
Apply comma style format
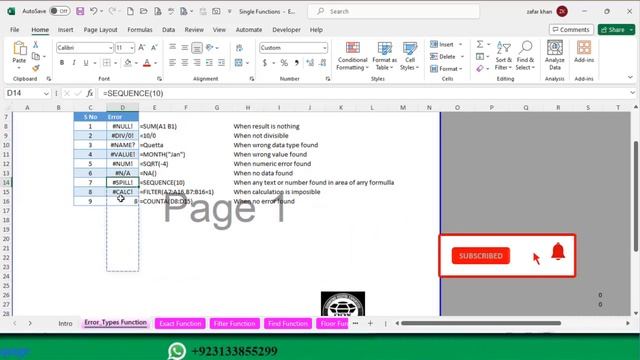(297, 63)
